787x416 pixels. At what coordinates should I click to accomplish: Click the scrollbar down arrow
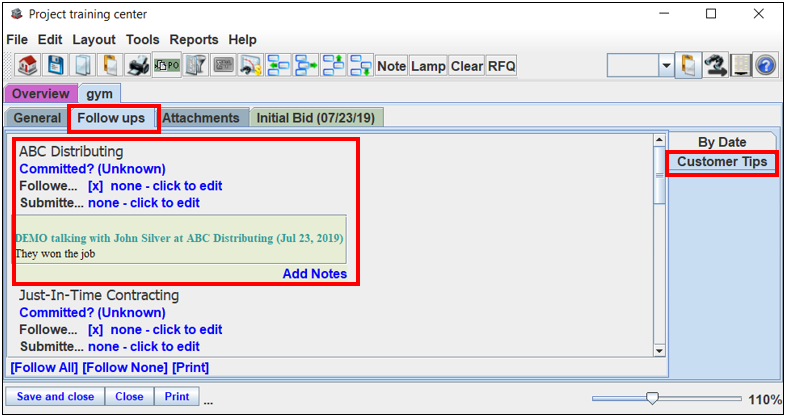pyautogui.click(x=659, y=351)
